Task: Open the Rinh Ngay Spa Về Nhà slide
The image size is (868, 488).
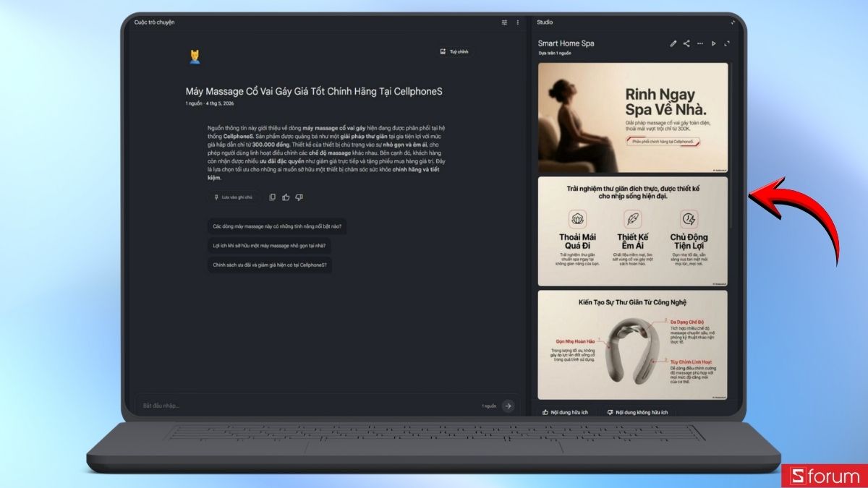Action: [x=633, y=117]
